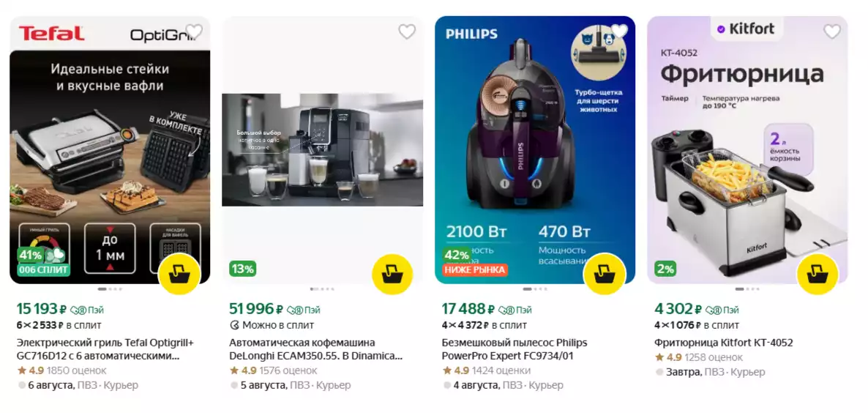
Task: Click the Пэй icon next to 17 488 ₽
Action: click(515, 310)
